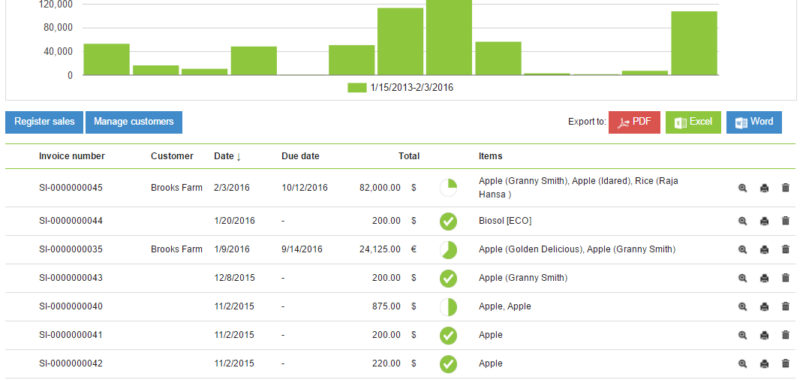Viewport: 800px width, 380px height.
Task: Sort by Date column header
Action: point(227,156)
